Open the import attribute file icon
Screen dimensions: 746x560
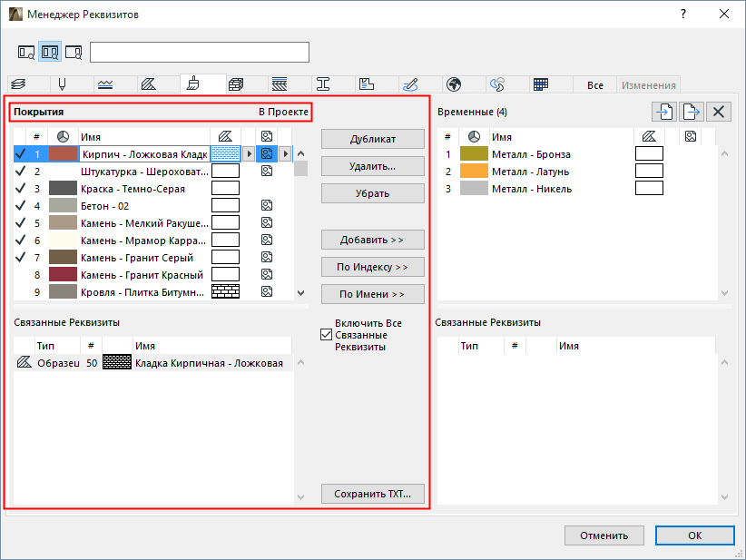pos(664,112)
